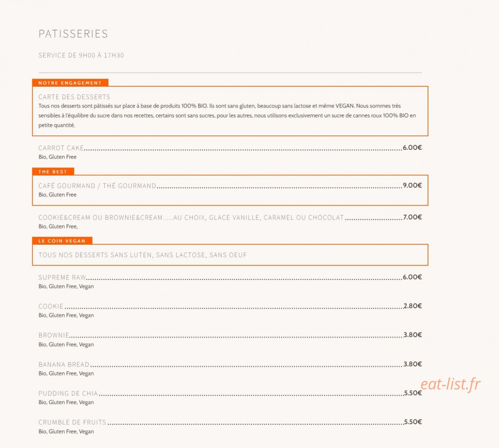The width and height of the screenshot is (499, 448).
Task: Click the NOTRE ENGAGEMENT orange label
Action: (70, 83)
